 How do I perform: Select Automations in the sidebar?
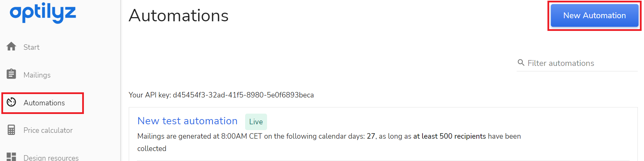pos(44,103)
